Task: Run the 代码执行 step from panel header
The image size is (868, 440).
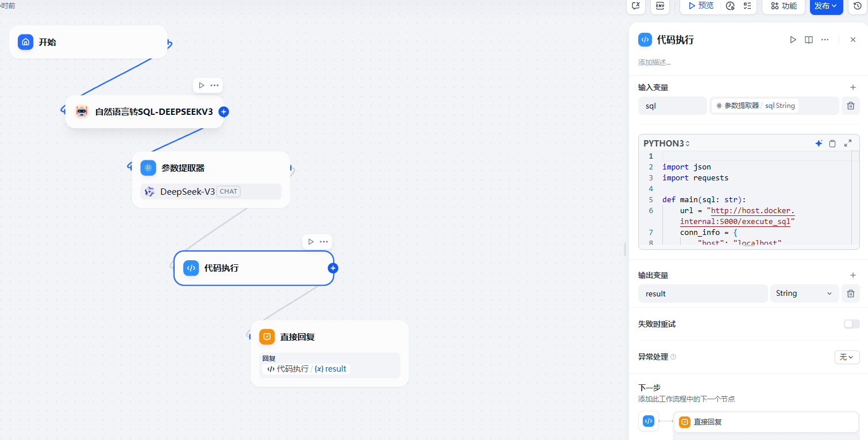Action: 793,40
